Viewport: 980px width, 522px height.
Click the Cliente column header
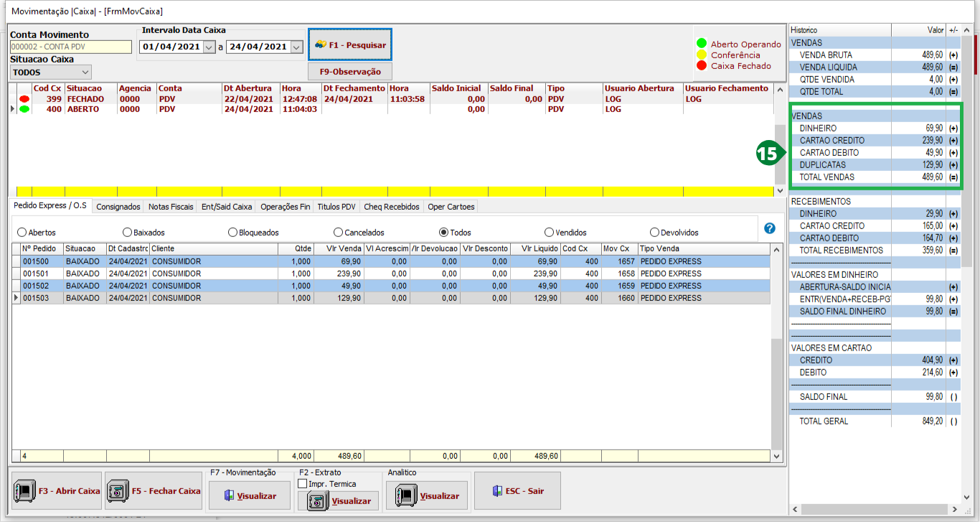click(213, 248)
